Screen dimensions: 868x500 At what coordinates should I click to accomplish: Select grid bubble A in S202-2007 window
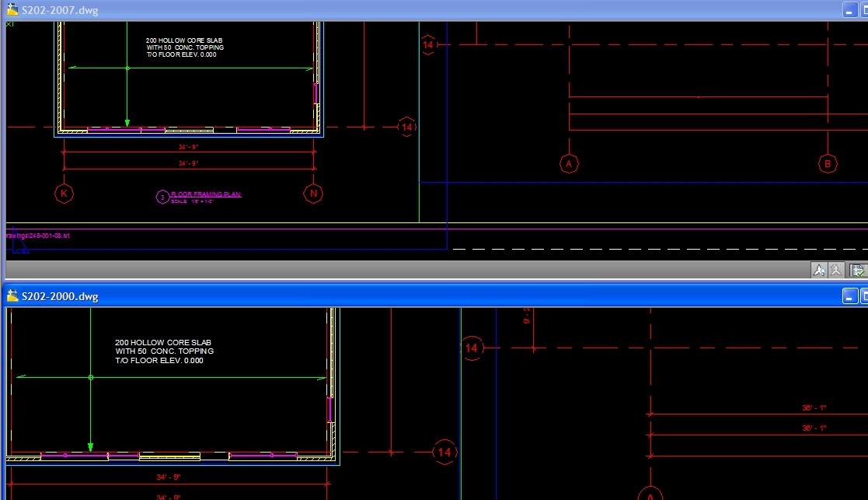tap(569, 164)
